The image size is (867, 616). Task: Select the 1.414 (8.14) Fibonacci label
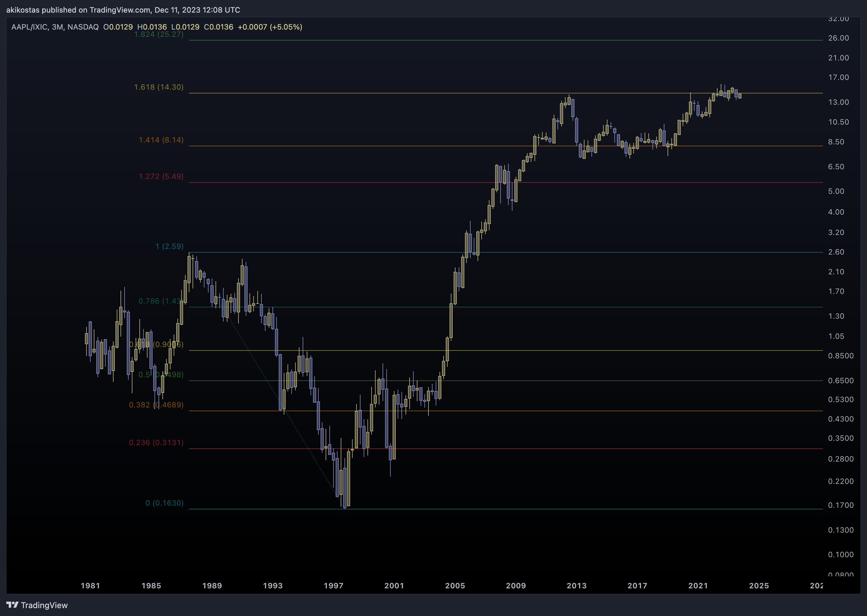161,140
